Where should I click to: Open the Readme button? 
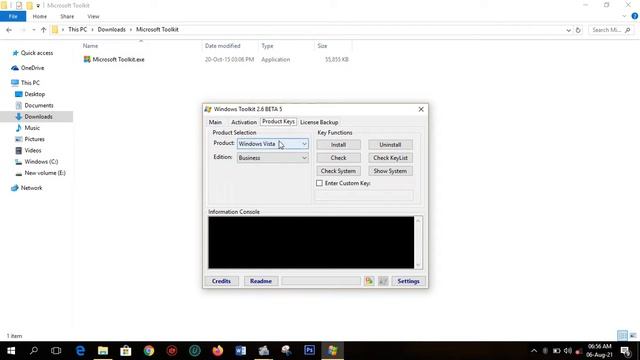[x=261, y=281]
